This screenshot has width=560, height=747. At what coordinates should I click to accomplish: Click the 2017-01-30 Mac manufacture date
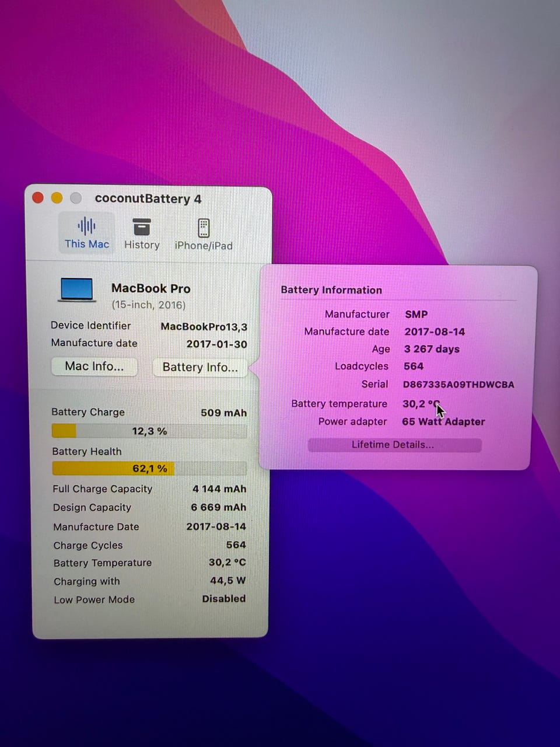216,344
